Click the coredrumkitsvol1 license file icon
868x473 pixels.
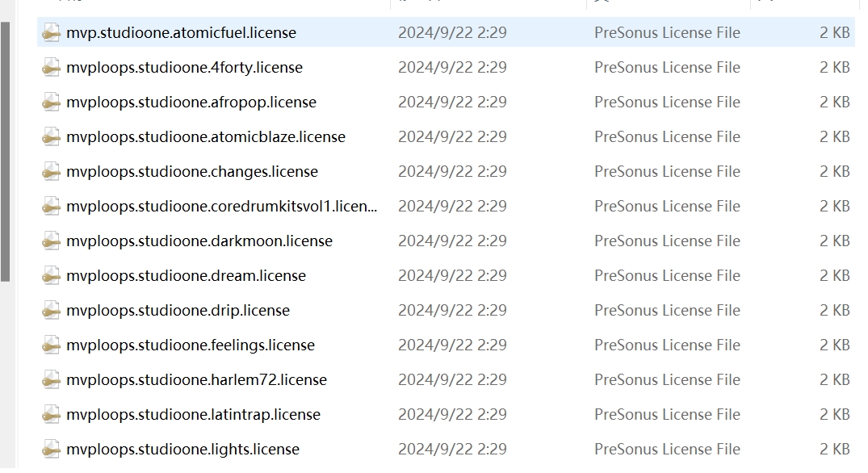(52, 207)
